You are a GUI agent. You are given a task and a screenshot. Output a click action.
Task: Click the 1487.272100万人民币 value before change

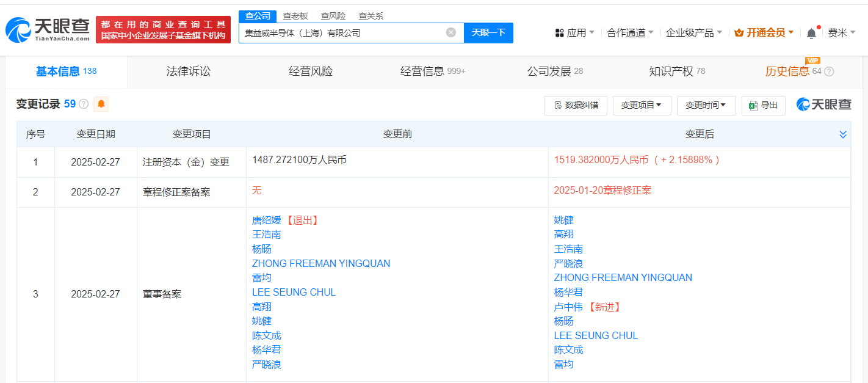pos(299,160)
